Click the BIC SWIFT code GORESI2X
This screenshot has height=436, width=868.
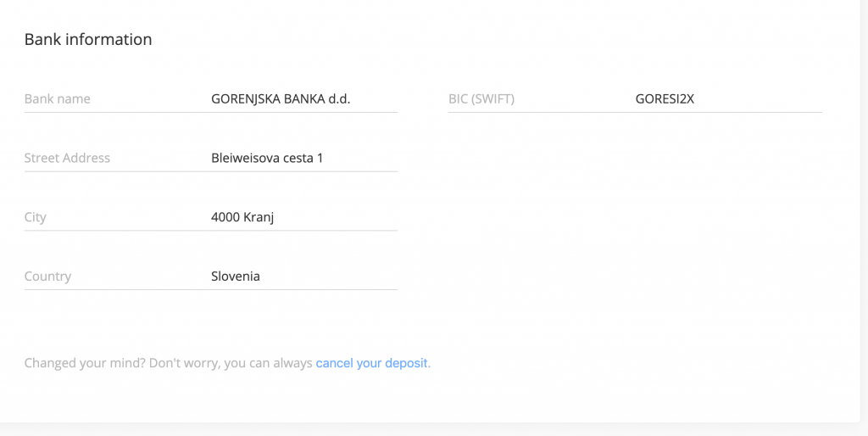pyautogui.click(x=665, y=99)
